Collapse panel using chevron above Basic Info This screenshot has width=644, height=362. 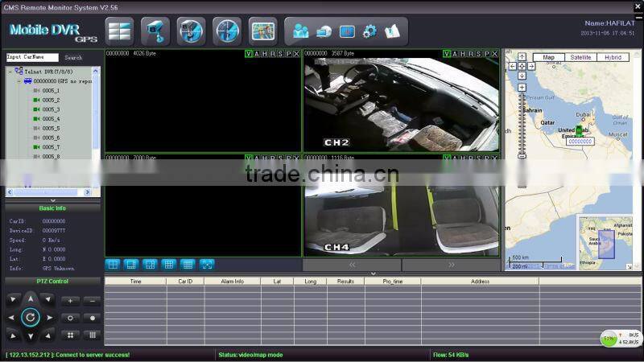53,200
